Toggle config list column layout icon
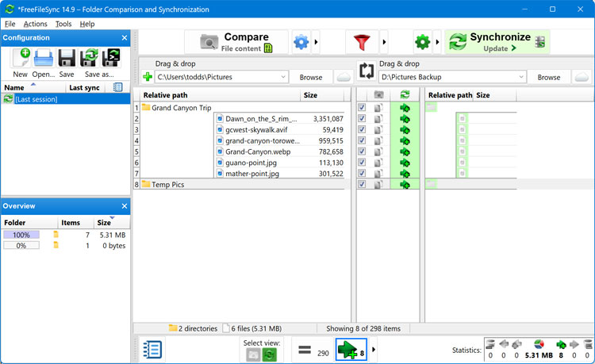 pyautogui.click(x=118, y=87)
